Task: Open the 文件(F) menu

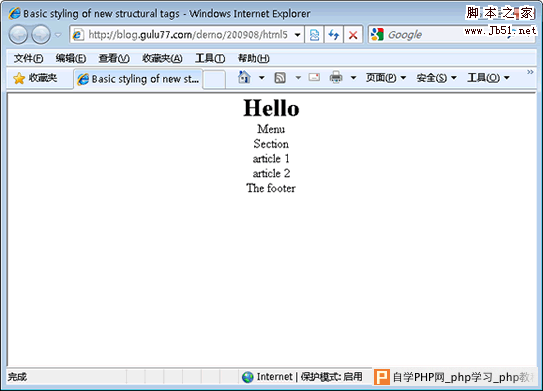Action: 28,58
